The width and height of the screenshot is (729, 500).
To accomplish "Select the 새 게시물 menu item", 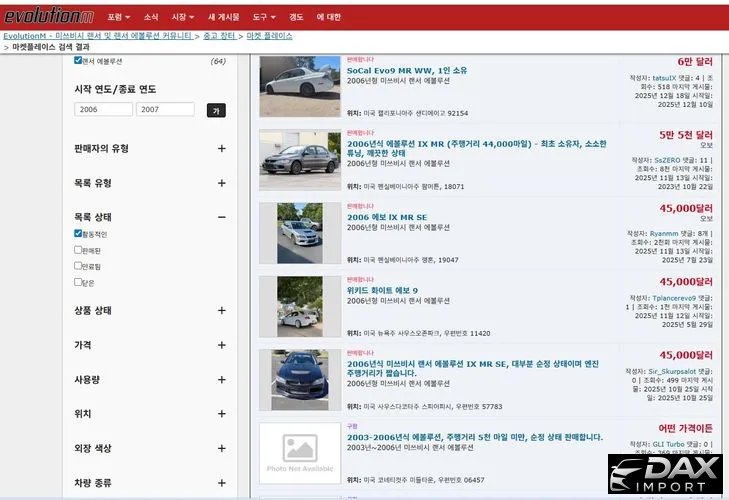I will click(x=223, y=17).
